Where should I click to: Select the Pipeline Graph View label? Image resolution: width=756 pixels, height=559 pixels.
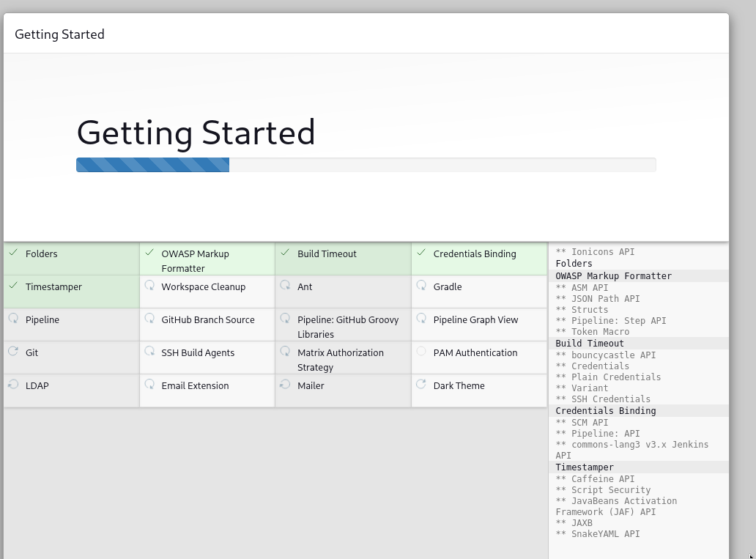475,319
